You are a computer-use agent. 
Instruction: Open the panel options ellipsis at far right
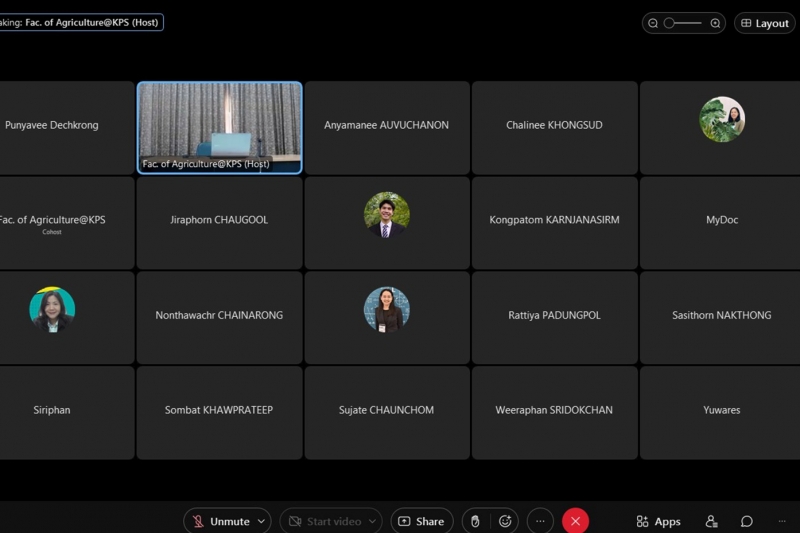782,521
